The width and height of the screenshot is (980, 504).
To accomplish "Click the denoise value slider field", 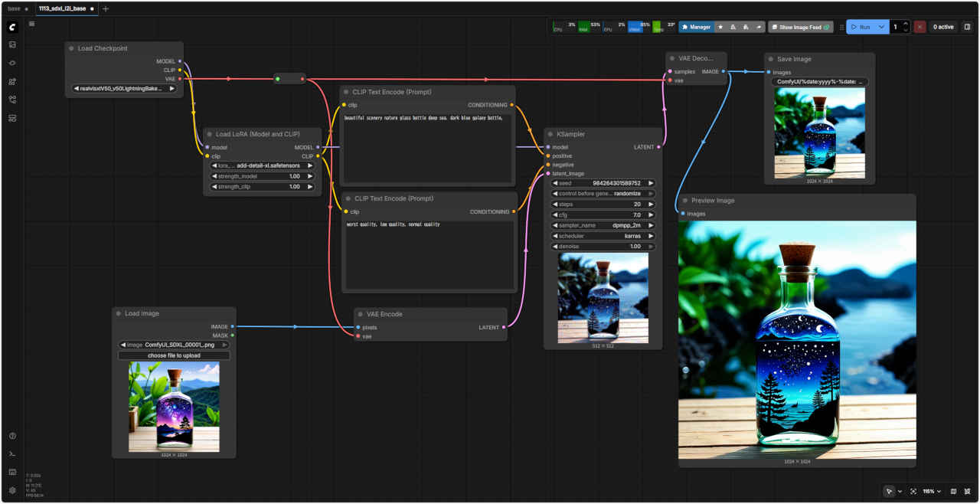I will (x=603, y=247).
